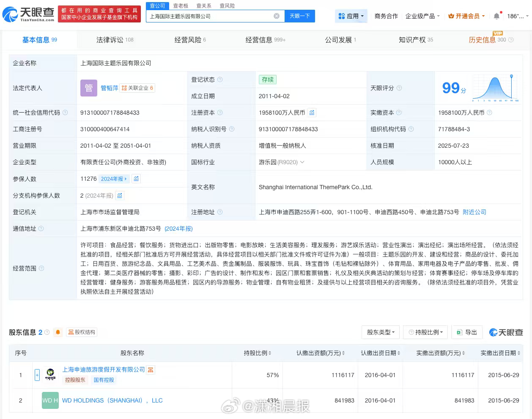Click the 天眼一下 search button
Image resolution: width=532 pixels, height=419 pixels.
300,16
